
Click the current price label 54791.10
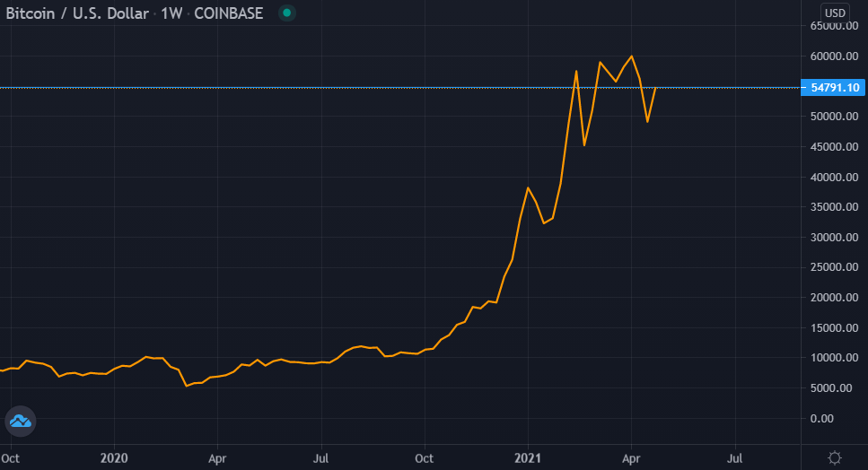[x=833, y=87]
